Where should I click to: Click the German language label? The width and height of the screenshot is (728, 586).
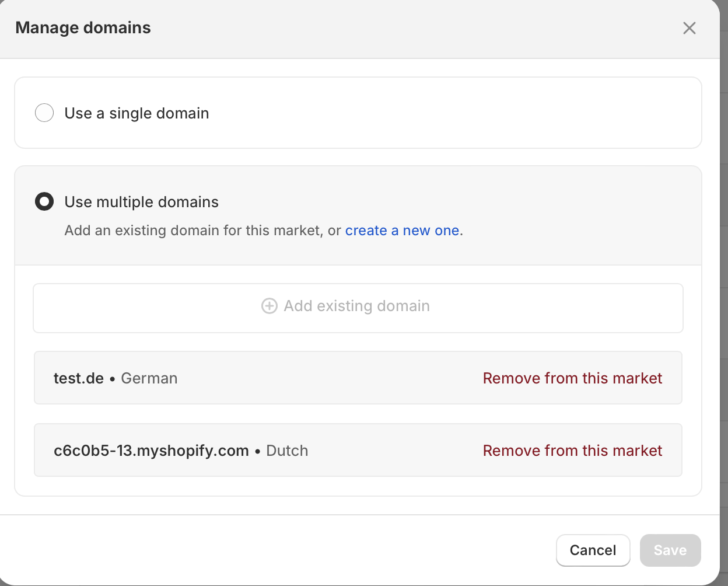tap(149, 378)
